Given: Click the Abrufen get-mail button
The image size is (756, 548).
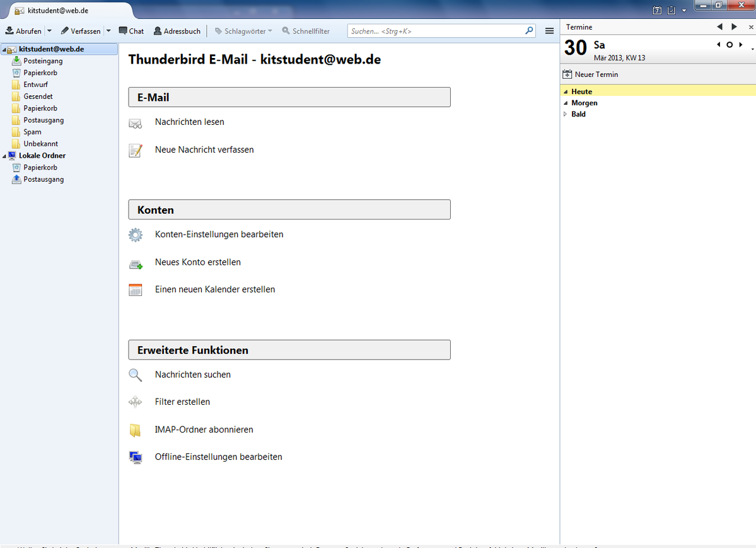Looking at the screenshot, I should click(x=23, y=31).
